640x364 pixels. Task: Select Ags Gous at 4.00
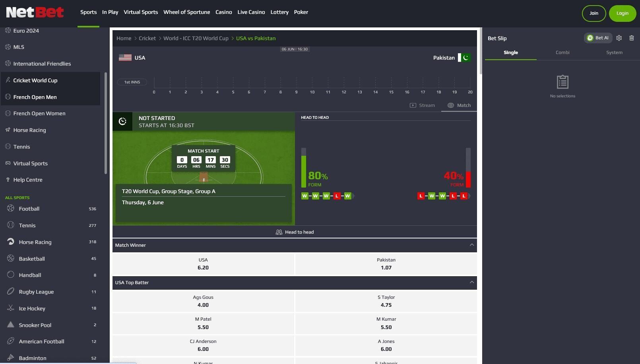tap(203, 301)
